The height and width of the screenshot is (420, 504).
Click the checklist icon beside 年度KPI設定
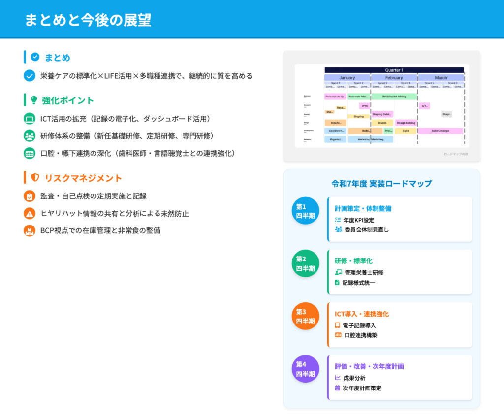pyautogui.click(x=338, y=220)
